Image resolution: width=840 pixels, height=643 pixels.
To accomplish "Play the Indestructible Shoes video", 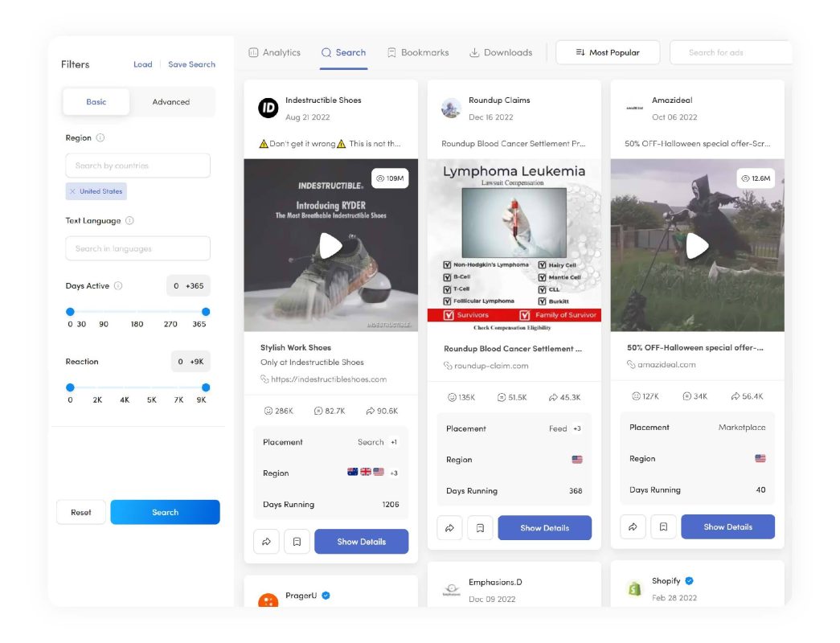I will [x=330, y=246].
